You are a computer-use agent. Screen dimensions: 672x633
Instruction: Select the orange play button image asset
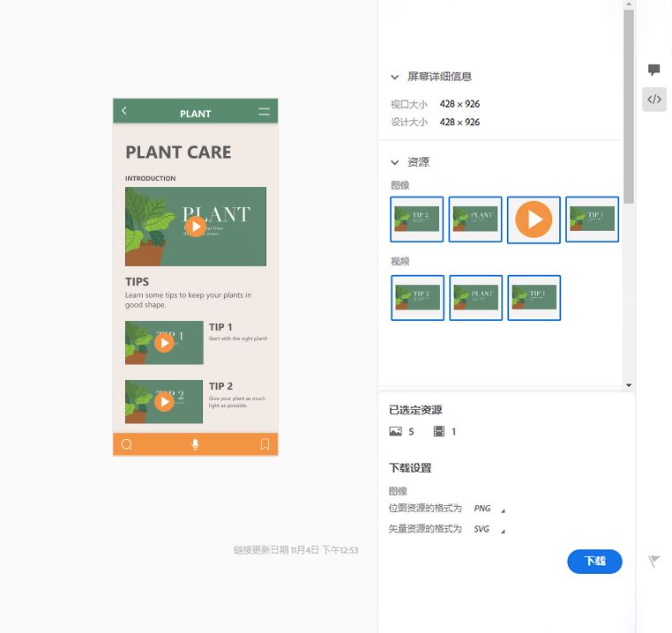click(534, 220)
